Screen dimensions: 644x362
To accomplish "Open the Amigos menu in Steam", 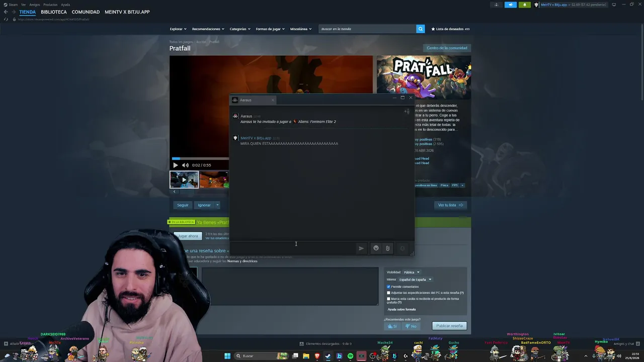I will [x=35, y=5].
